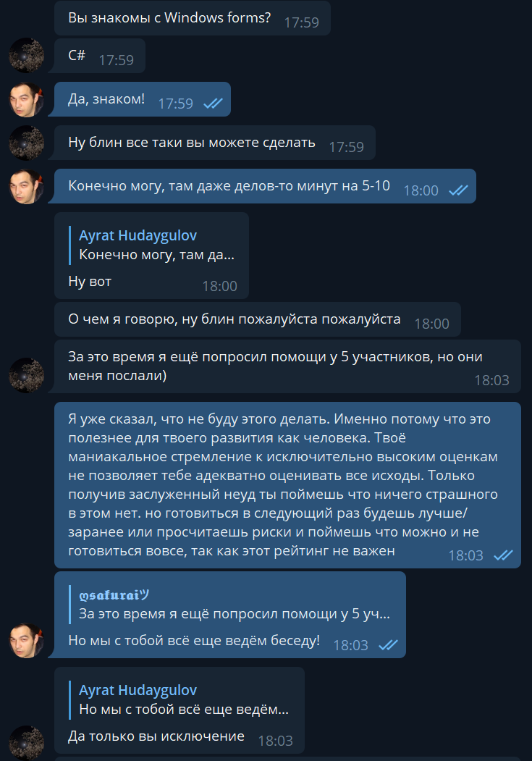Click the avatar beside "За это время" message
This screenshot has height=761, width=532.
click(x=27, y=375)
